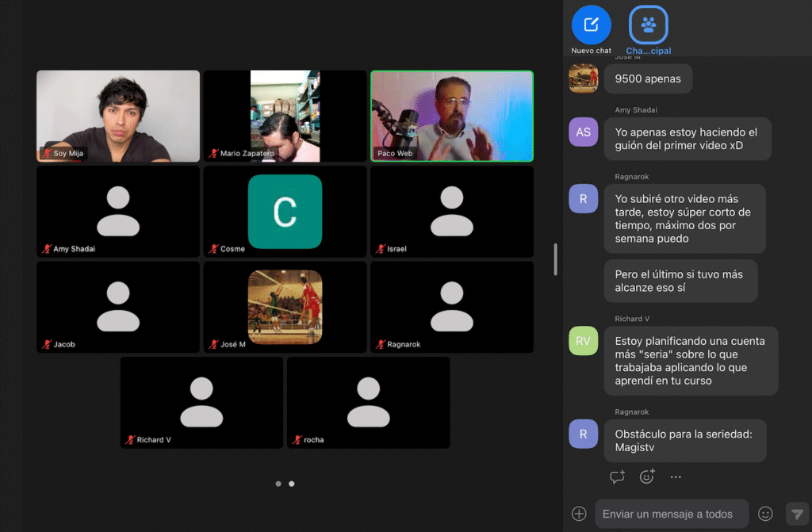Viewport: 812px width, 532px height.
Task: Click muted mic icon on Cosme's tile
Action: pyautogui.click(x=213, y=249)
